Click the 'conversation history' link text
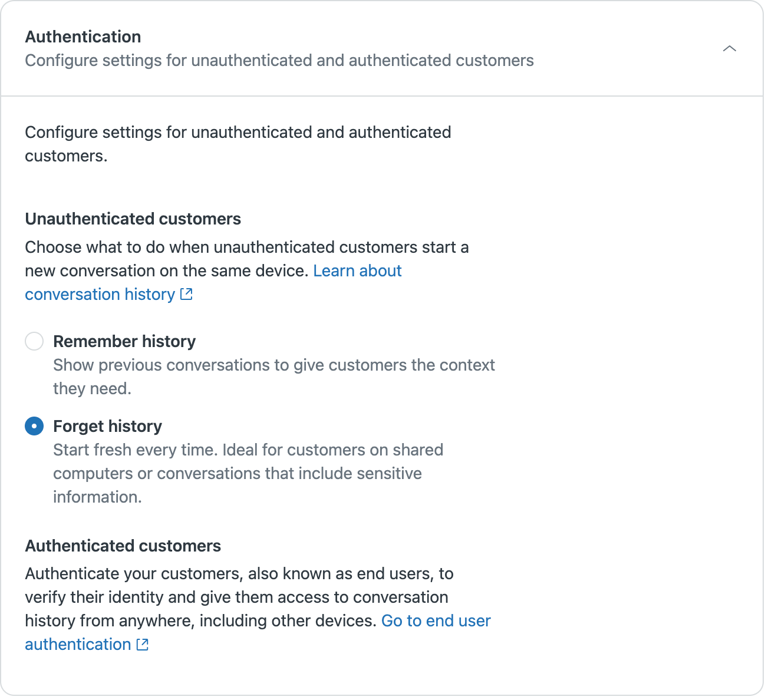The width and height of the screenshot is (765, 700). (100, 295)
